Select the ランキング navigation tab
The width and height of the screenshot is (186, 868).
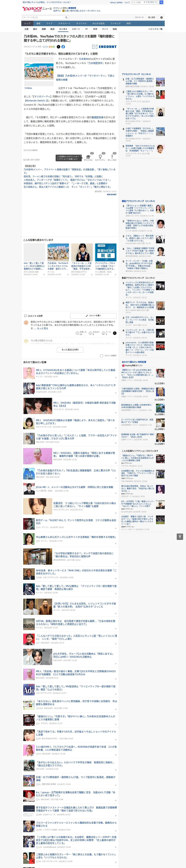pos(115,24)
